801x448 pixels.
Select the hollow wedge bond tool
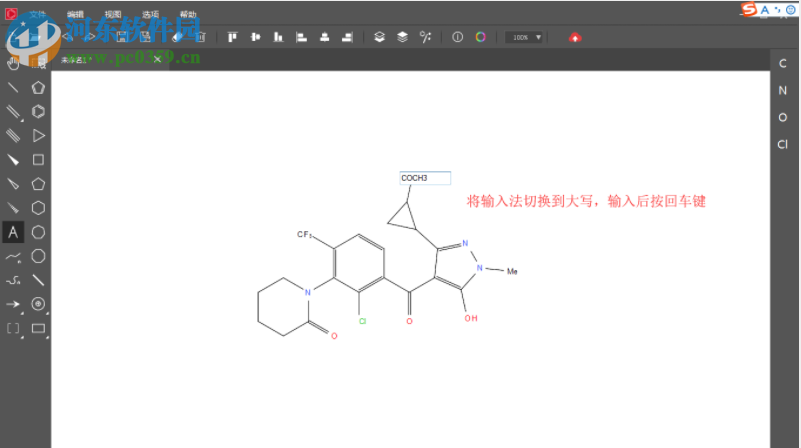pyautogui.click(x=13, y=184)
